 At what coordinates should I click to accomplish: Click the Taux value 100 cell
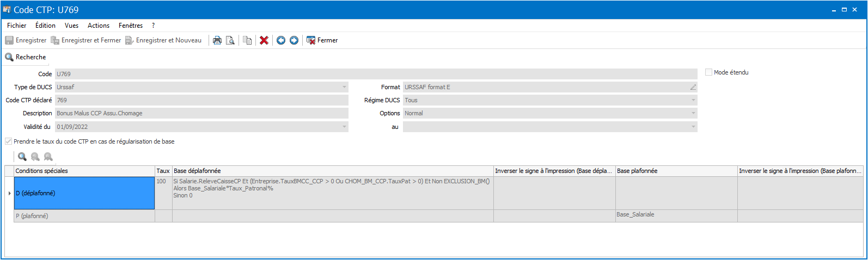(x=163, y=193)
